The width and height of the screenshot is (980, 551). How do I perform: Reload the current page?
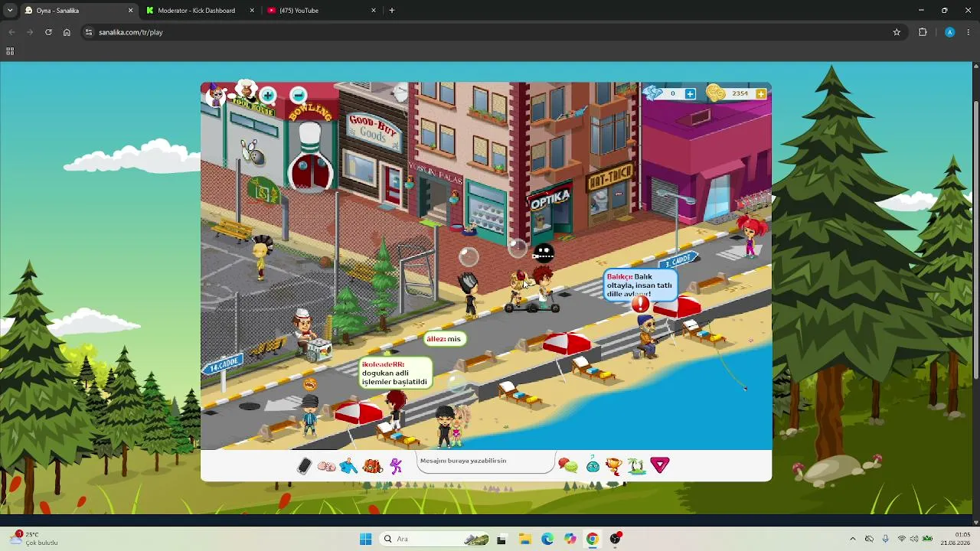[x=48, y=32]
